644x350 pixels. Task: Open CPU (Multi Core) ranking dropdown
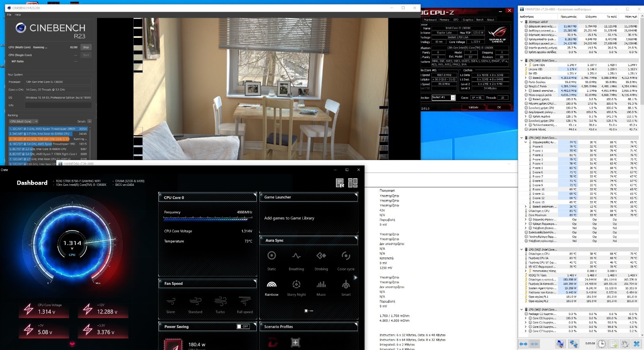tap(24, 121)
